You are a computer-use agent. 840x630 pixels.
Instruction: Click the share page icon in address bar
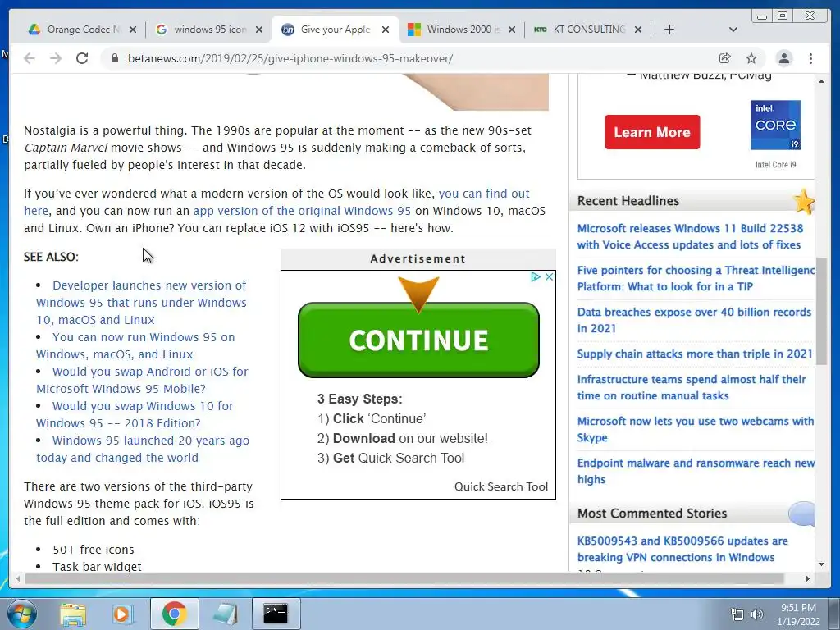pos(725,58)
